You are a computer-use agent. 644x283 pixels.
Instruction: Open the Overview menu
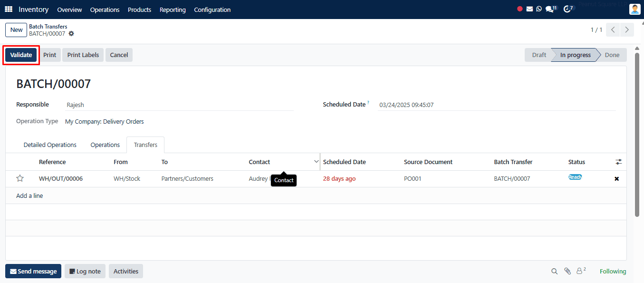(69, 10)
